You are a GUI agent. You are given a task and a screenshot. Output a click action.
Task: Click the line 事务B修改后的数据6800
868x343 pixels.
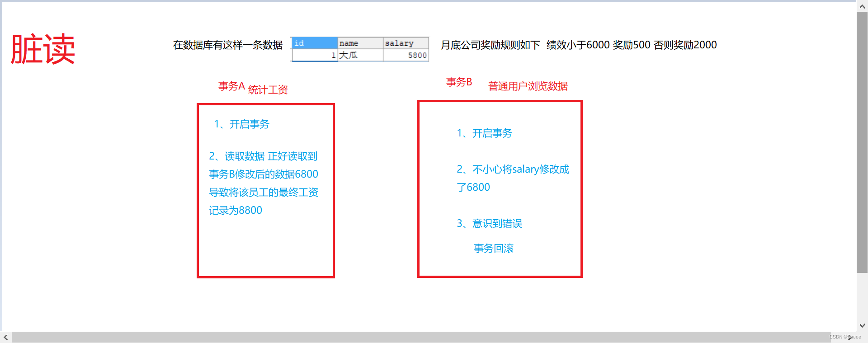point(264,174)
